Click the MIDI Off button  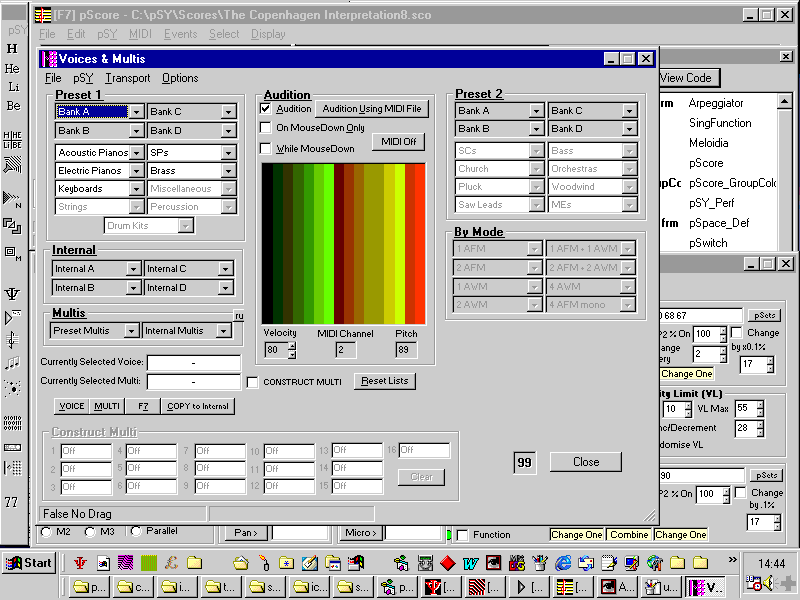[x=399, y=142]
